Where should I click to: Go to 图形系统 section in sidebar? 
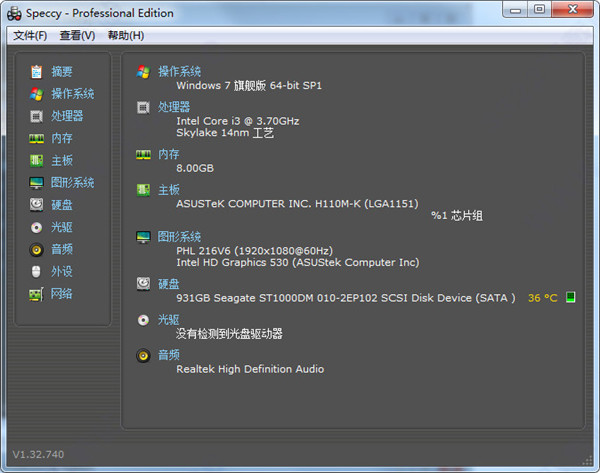coord(73,183)
